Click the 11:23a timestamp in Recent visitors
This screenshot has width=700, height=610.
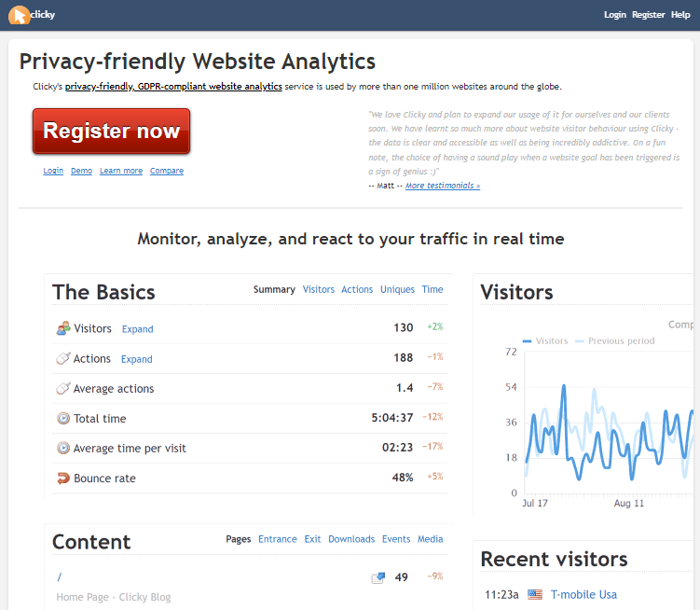click(501, 595)
